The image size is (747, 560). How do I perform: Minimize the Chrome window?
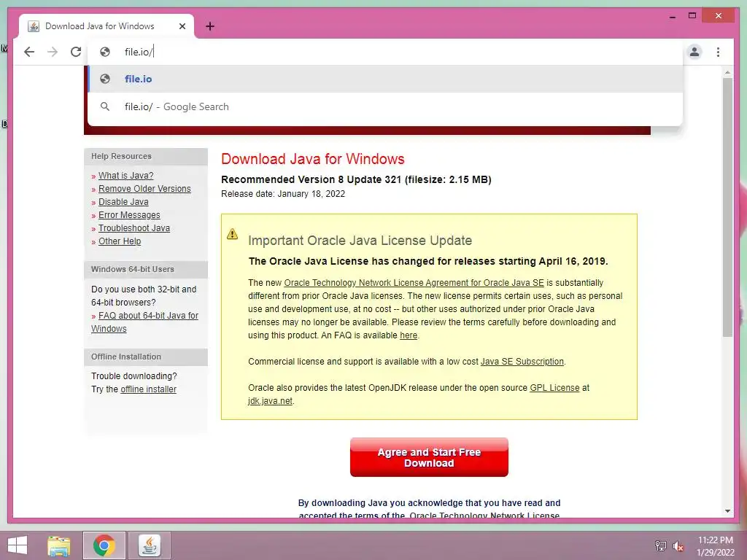click(x=672, y=16)
